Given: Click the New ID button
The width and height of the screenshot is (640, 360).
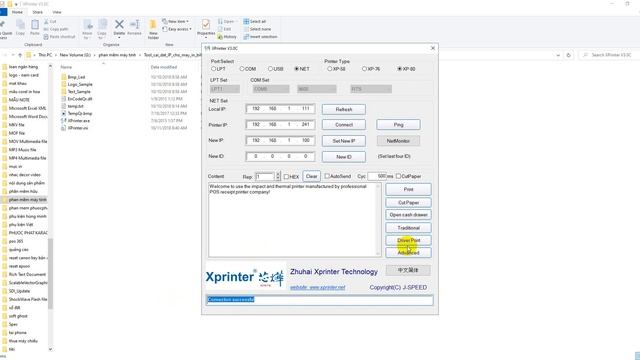Looking at the screenshot, I should tap(344, 157).
